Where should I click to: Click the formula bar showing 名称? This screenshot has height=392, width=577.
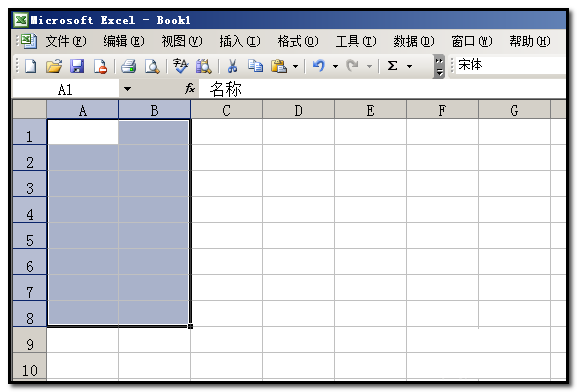pyautogui.click(x=382, y=89)
